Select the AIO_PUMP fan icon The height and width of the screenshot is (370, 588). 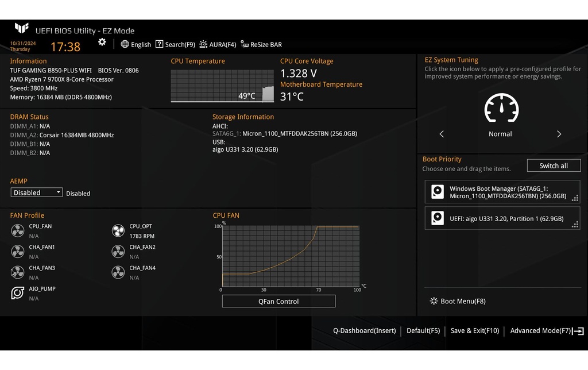click(x=17, y=293)
